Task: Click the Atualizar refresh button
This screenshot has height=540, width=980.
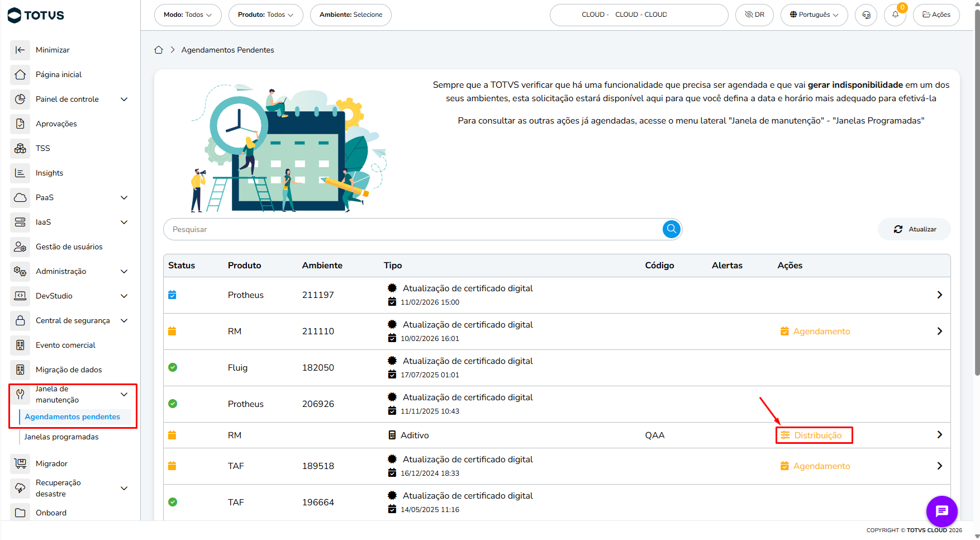Action: (x=915, y=229)
